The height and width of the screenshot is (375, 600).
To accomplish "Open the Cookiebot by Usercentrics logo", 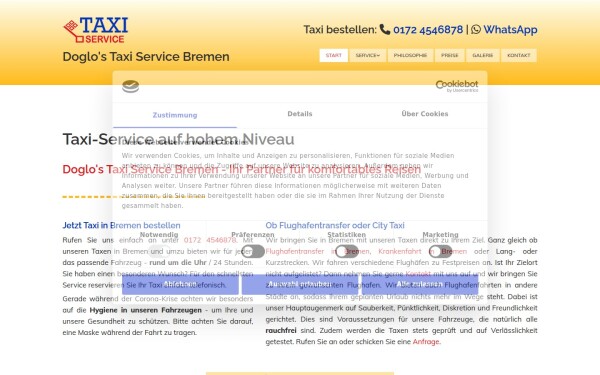I will click(x=457, y=86).
